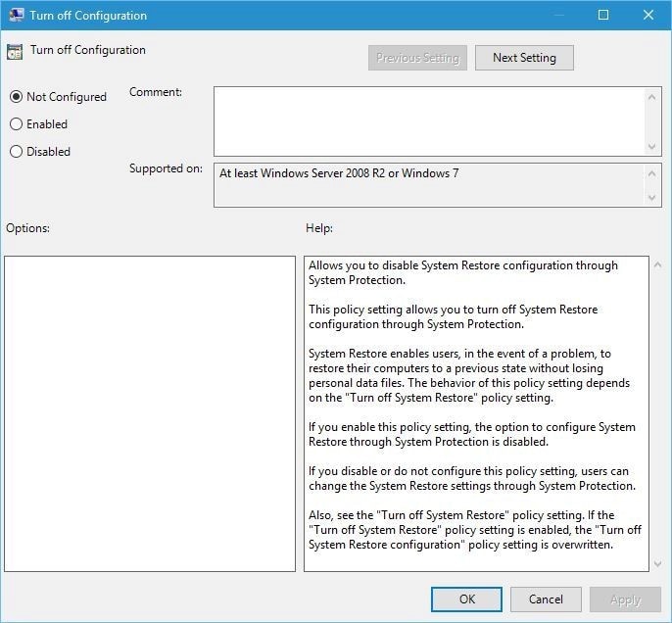
Task: Click the Help pane scroll down arrow
Action: pyautogui.click(x=657, y=564)
